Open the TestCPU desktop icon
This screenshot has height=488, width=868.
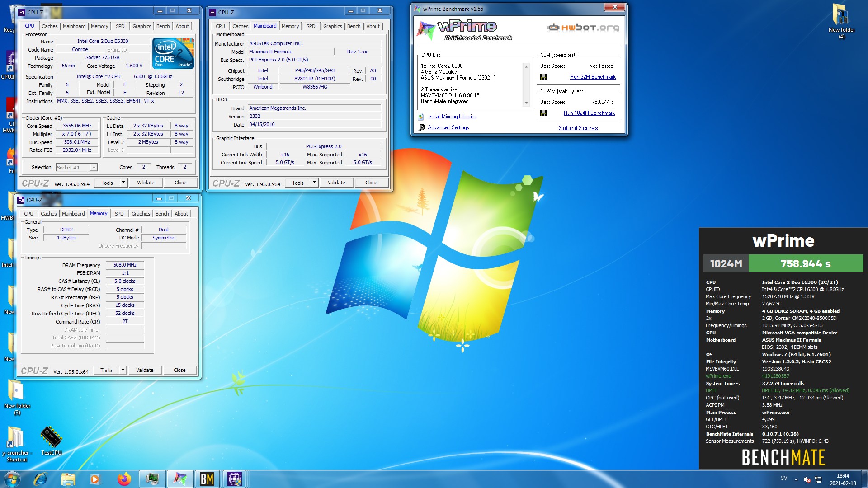tap(51, 441)
